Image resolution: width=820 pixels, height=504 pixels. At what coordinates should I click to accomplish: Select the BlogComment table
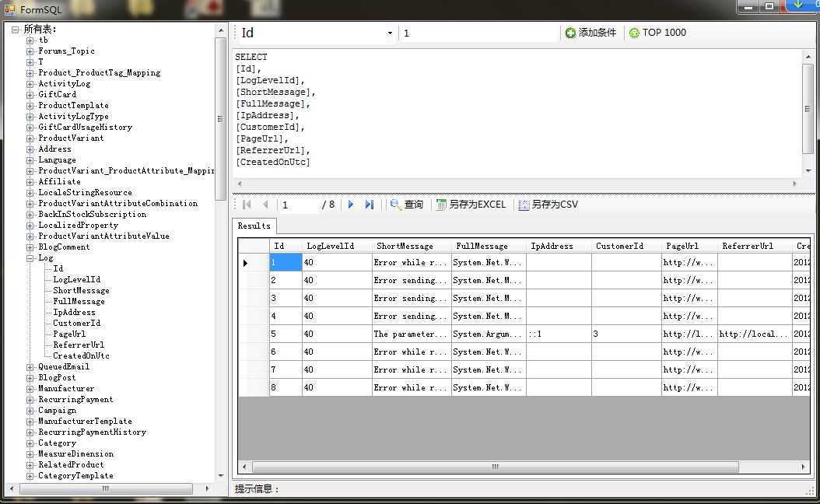click(64, 247)
